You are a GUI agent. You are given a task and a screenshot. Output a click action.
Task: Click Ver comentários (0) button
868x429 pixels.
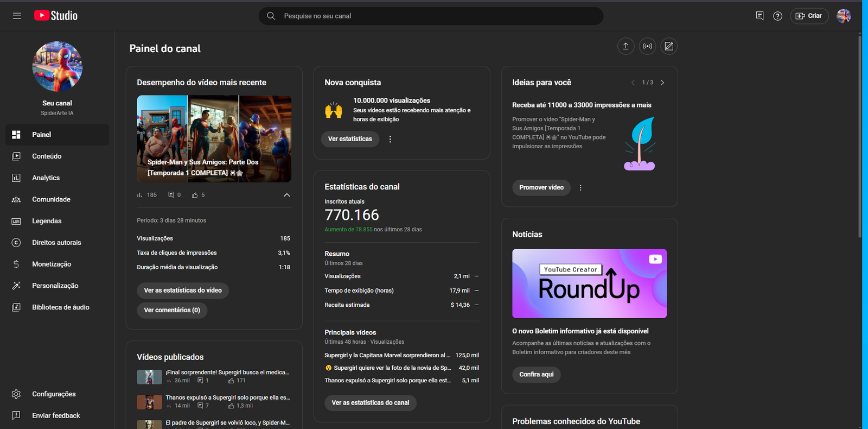(x=172, y=310)
